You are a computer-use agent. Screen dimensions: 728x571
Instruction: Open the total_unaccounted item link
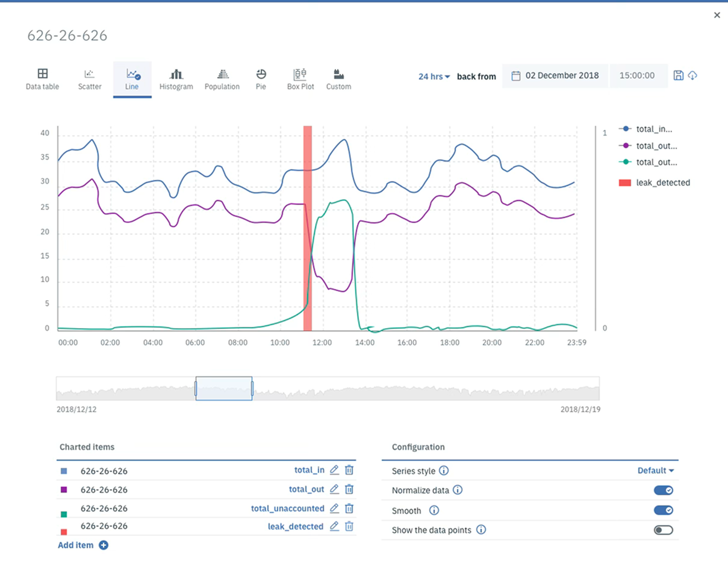pos(287,508)
